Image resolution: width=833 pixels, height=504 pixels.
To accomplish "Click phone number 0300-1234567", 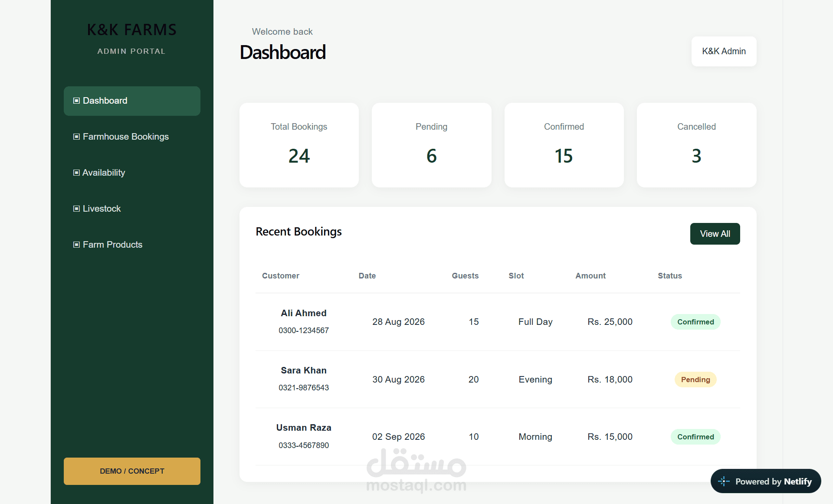I will point(304,331).
